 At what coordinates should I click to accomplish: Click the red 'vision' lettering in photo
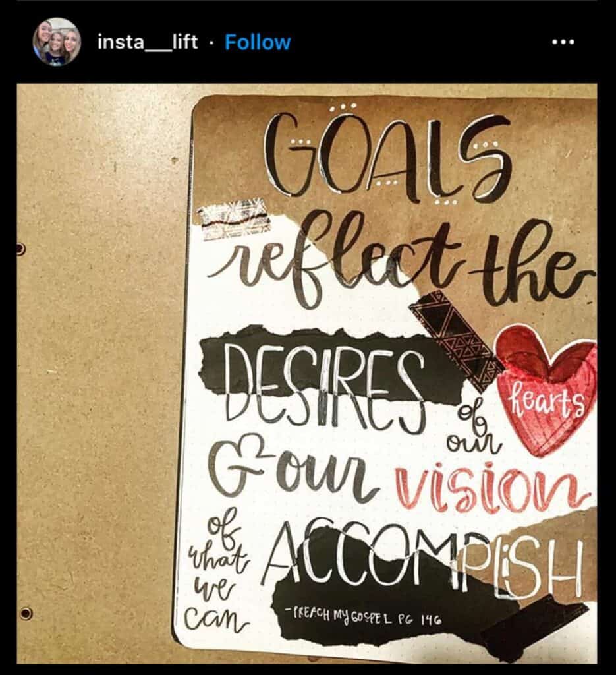click(x=491, y=488)
